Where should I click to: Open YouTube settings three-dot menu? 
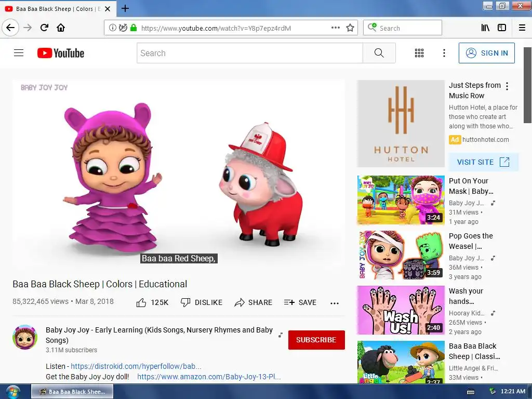coord(444,53)
